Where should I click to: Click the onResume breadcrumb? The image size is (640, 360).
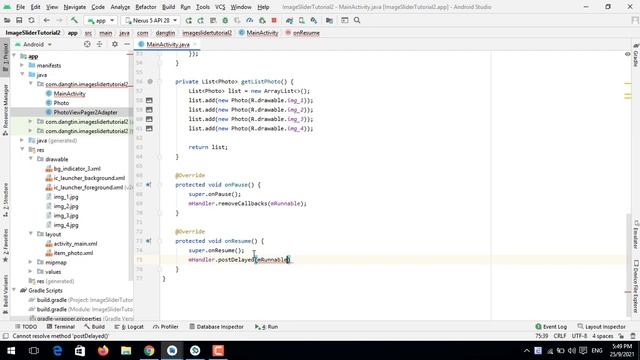[302, 33]
